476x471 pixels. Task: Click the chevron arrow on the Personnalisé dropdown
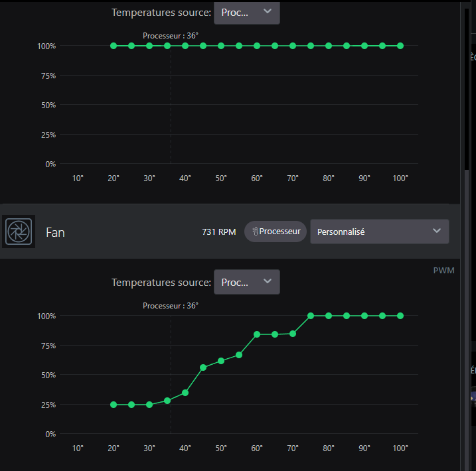437,231
